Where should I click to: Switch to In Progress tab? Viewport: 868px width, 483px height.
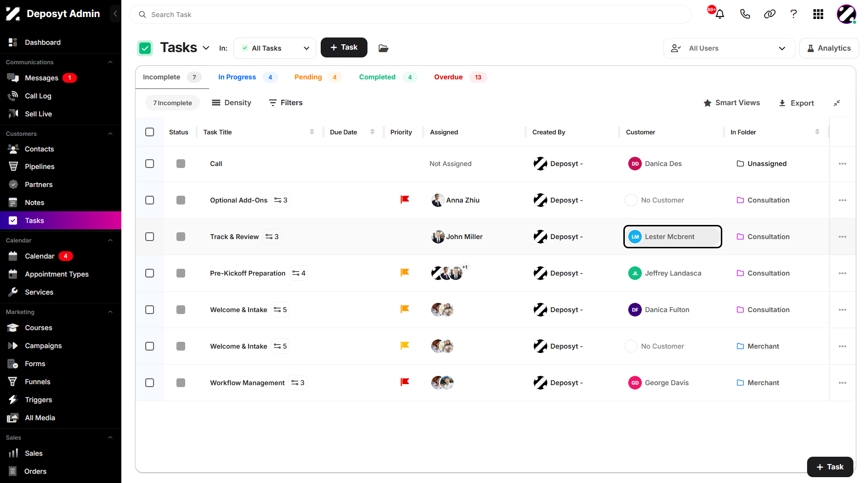[248, 77]
